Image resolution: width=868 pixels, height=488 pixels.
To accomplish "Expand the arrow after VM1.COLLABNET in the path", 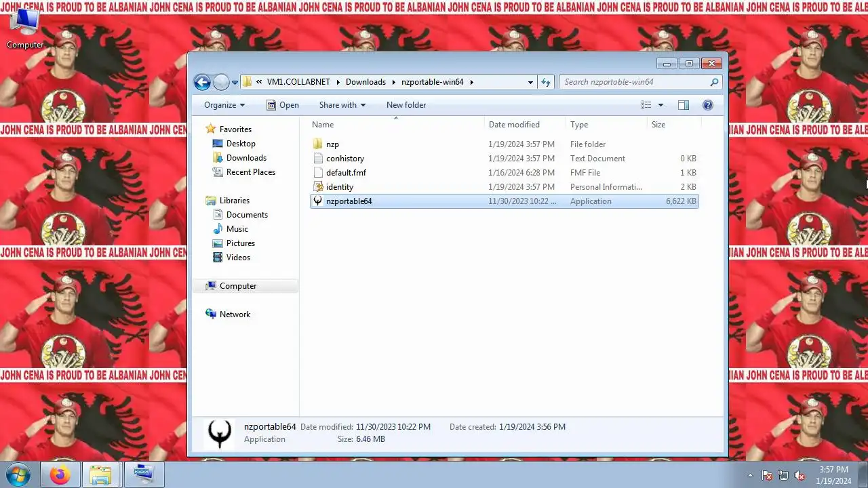I will [x=337, y=82].
